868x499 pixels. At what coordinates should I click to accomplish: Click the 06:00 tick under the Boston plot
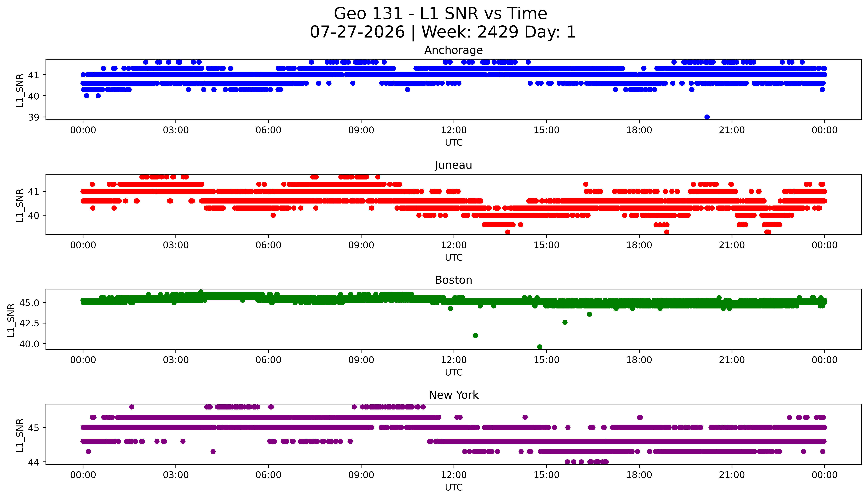click(x=268, y=360)
